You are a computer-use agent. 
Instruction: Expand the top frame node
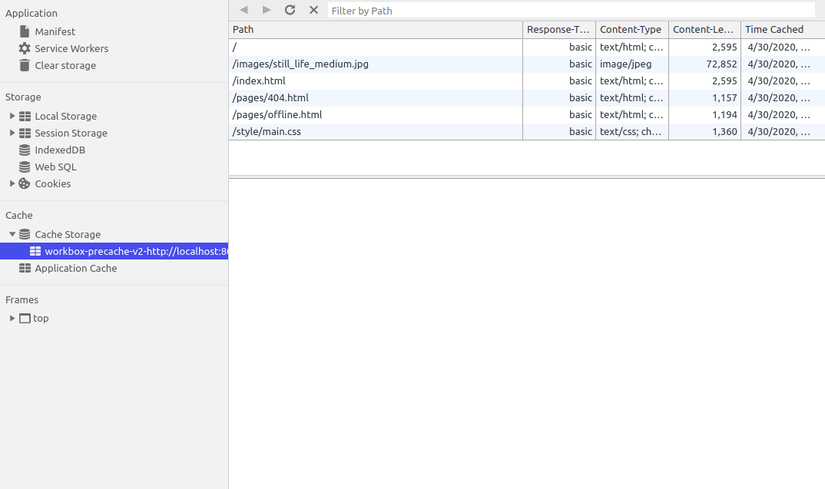(x=12, y=318)
